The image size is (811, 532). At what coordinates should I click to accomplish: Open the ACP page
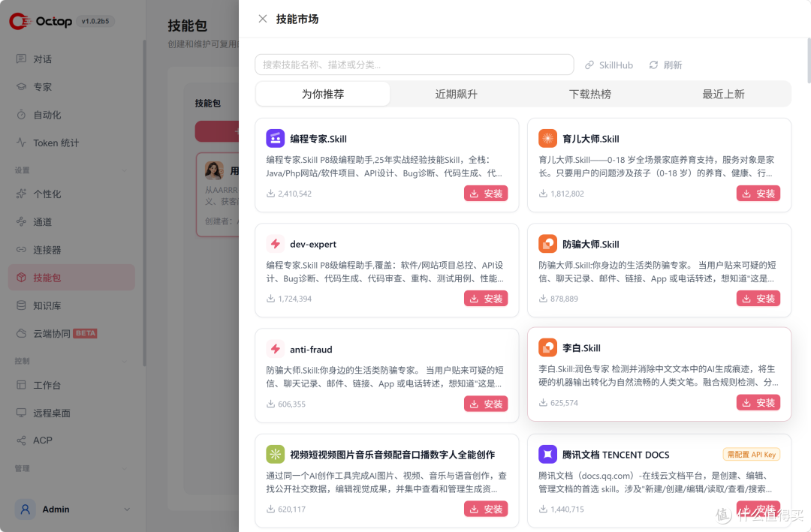click(x=71, y=440)
